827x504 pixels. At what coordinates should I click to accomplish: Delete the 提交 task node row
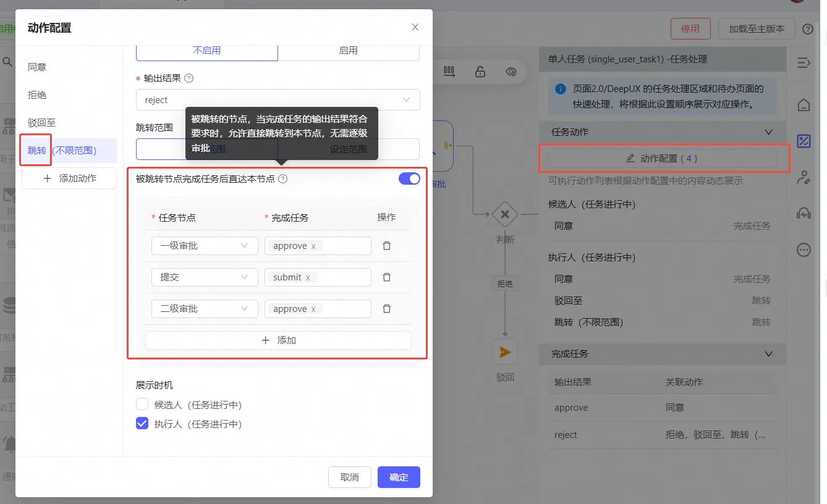coord(387,277)
